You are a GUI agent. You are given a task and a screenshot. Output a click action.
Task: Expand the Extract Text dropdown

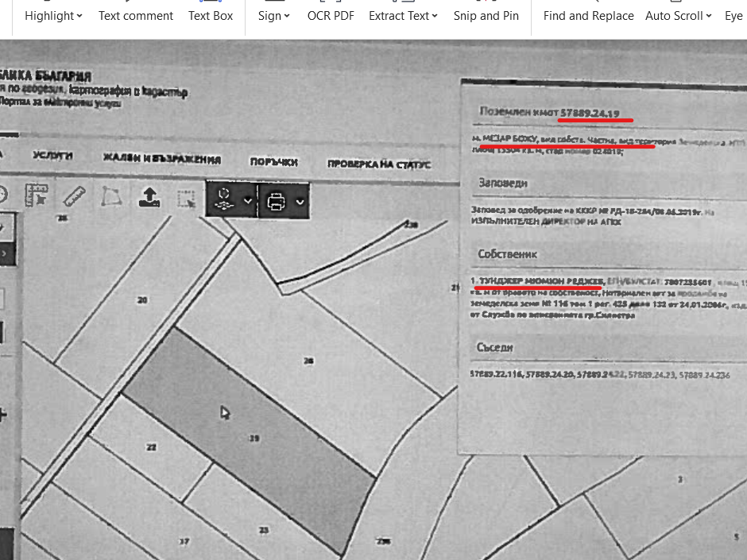point(403,16)
